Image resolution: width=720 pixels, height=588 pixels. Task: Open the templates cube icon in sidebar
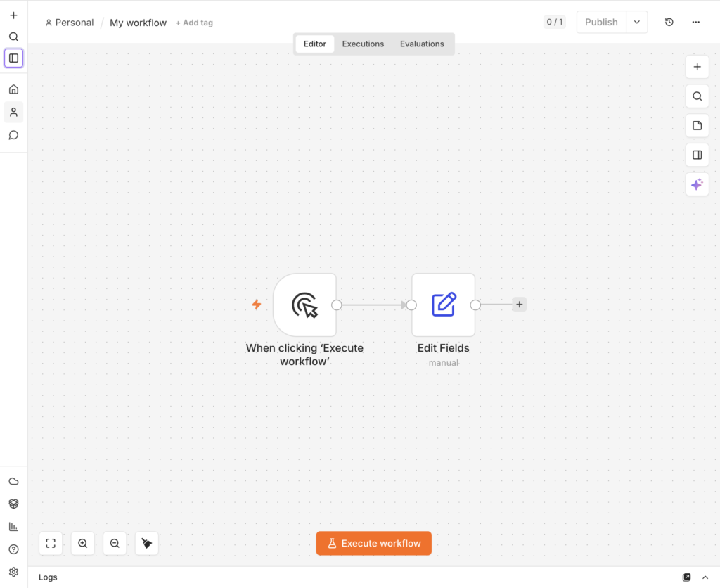coord(14,504)
